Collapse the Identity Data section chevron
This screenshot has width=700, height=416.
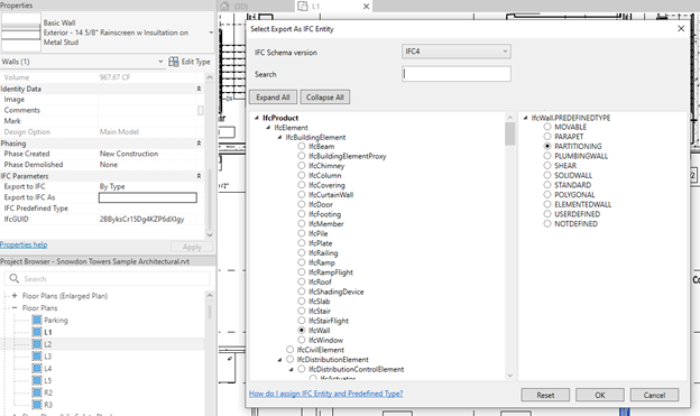(199, 89)
